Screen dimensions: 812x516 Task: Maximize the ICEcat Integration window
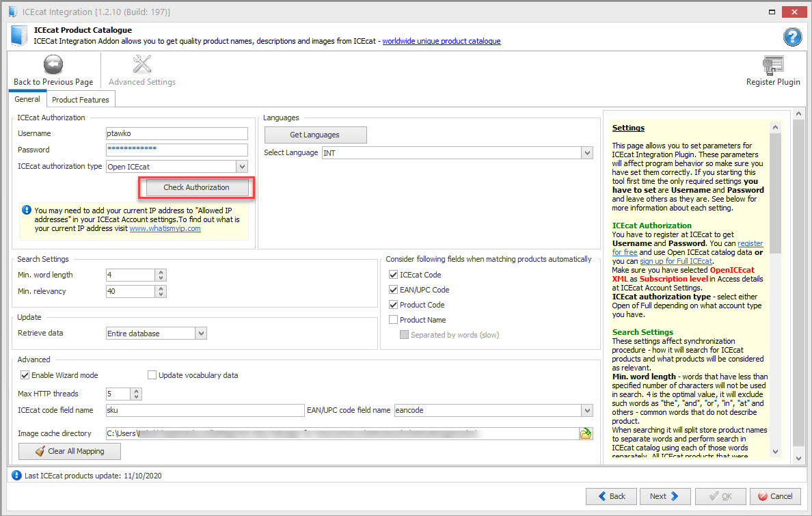pyautogui.click(x=772, y=12)
